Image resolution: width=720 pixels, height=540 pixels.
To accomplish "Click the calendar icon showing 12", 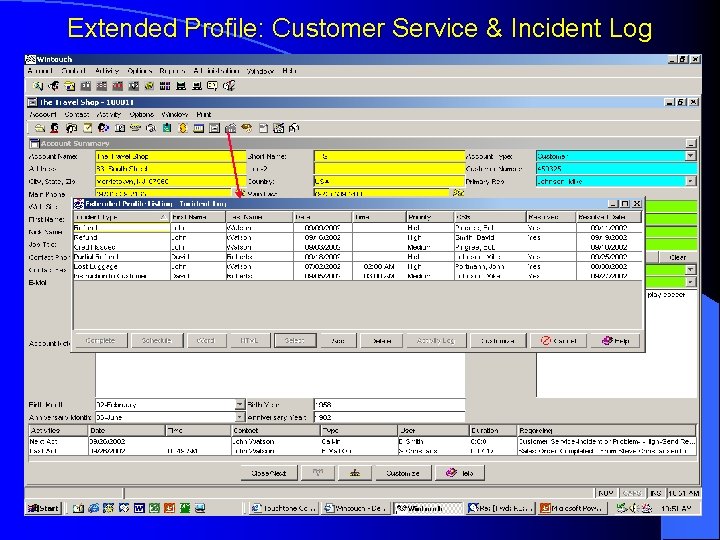I will pos(119,129).
